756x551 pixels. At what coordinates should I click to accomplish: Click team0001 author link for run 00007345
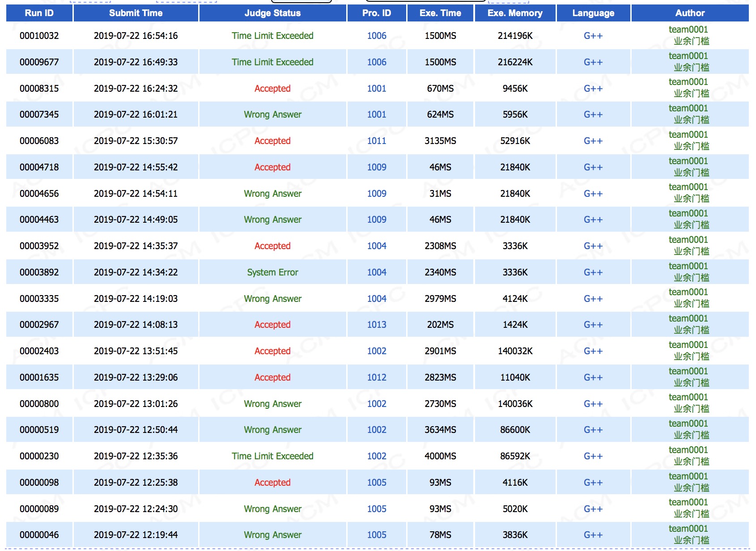(688, 109)
